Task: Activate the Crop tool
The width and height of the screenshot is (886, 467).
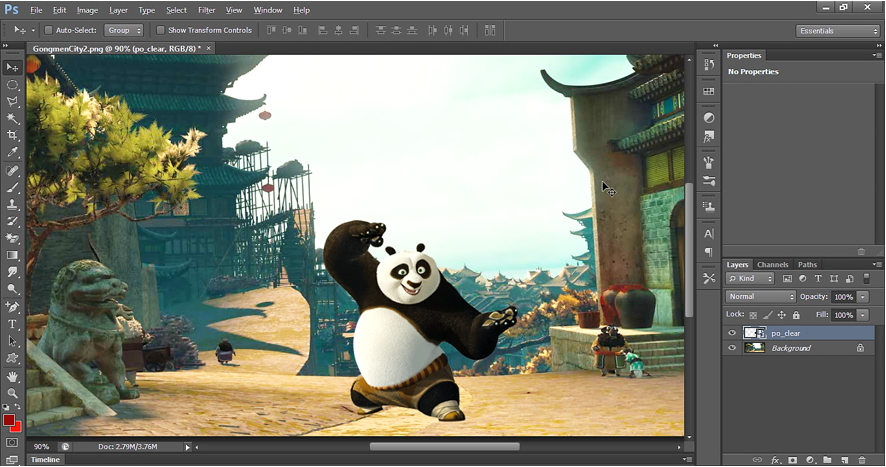Action: [12, 135]
